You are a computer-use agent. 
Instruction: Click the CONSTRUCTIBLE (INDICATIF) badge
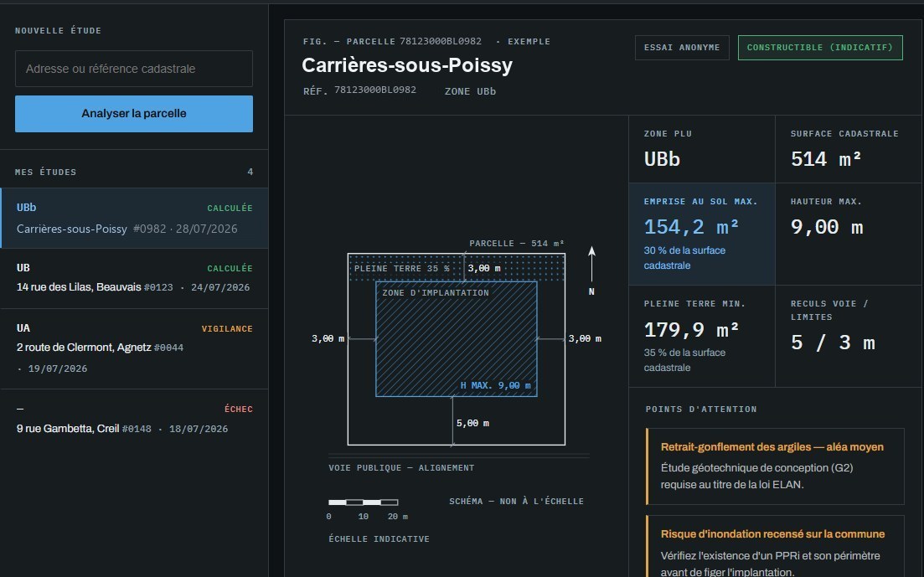point(819,48)
